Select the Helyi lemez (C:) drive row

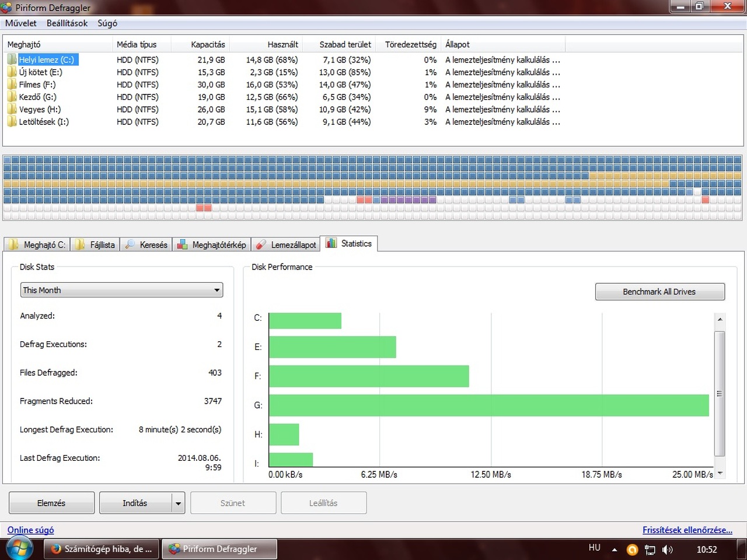[x=284, y=60]
